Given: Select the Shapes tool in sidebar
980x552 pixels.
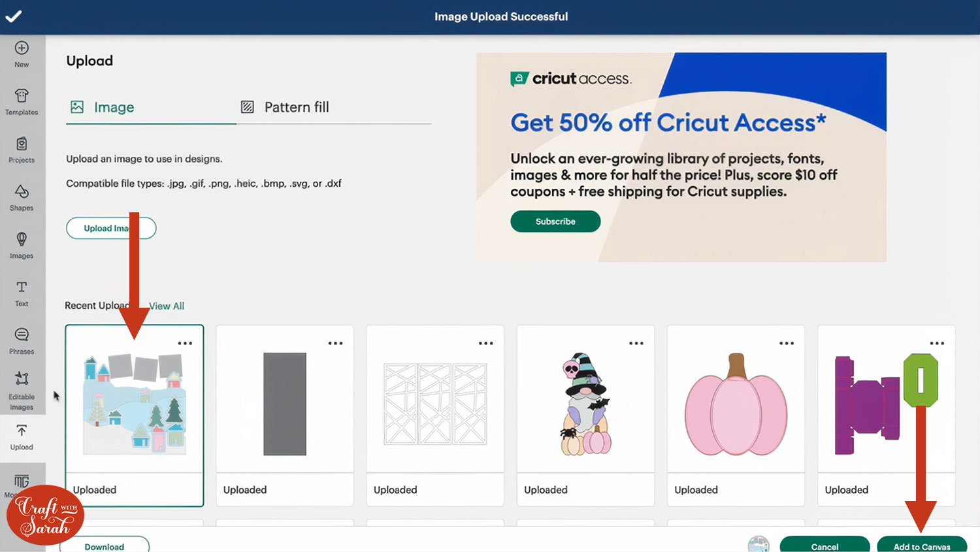Looking at the screenshot, I should [22, 191].
